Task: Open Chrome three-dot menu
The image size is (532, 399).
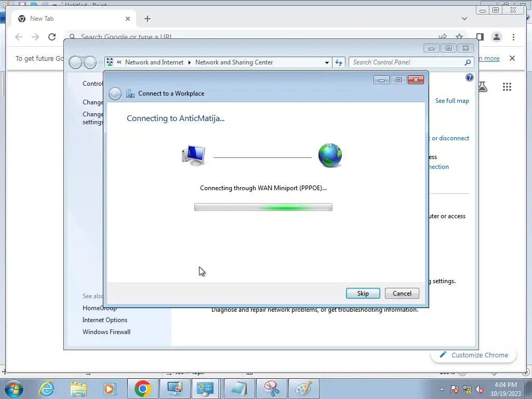Action: (513, 37)
